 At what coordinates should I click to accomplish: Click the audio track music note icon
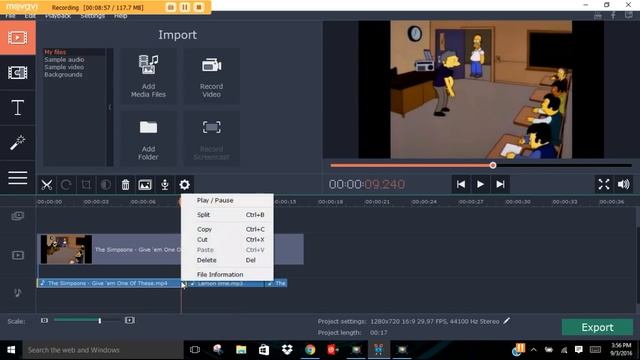(x=18, y=293)
